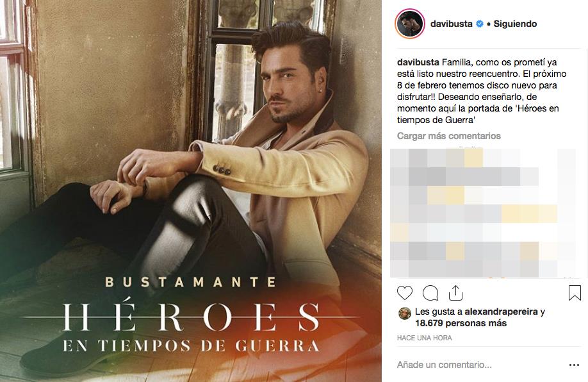
Task: Open the comment bubble icon
Action: tap(430, 293)
